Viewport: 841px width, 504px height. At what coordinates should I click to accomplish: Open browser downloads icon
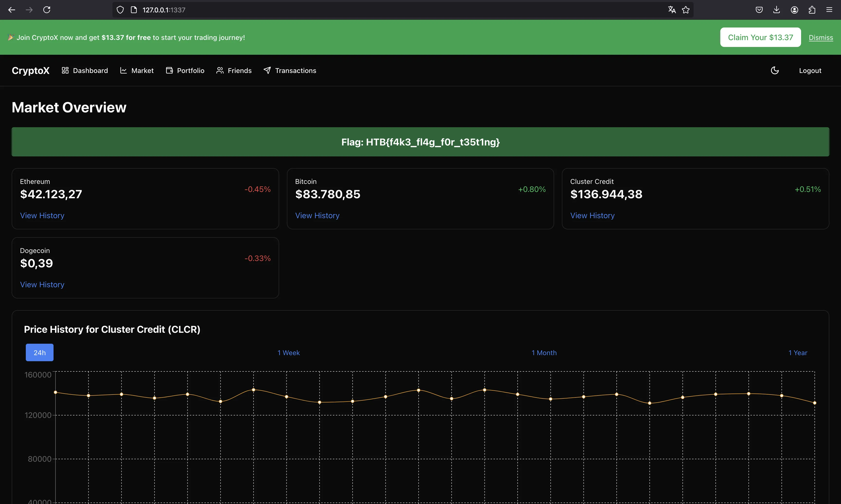click(x=777, y=10)
